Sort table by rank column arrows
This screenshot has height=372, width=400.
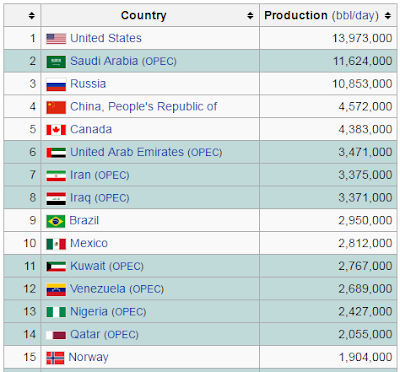pyautogui.click(x=32, y=15)
